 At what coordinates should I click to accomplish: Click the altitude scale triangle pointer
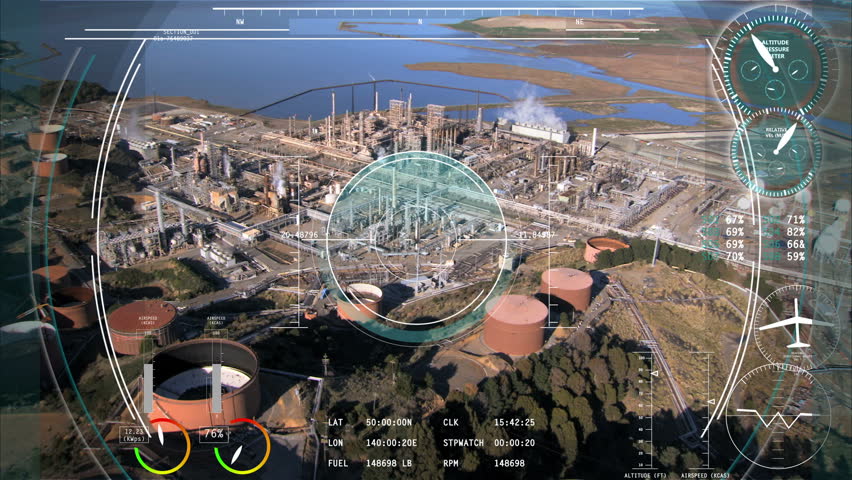[x=655, y=374]
